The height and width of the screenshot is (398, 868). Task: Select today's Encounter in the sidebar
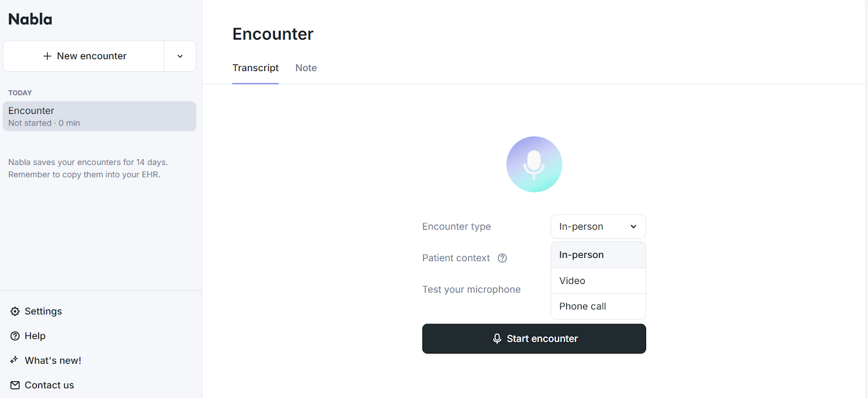pos(99,116)
